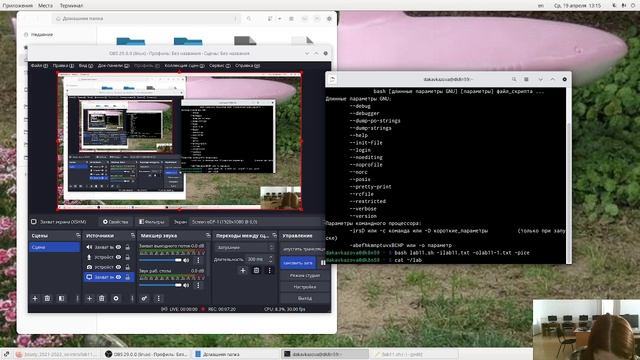
Task: Lock the microphone device source
Action: pyautogui.click(x=128, y=257)
